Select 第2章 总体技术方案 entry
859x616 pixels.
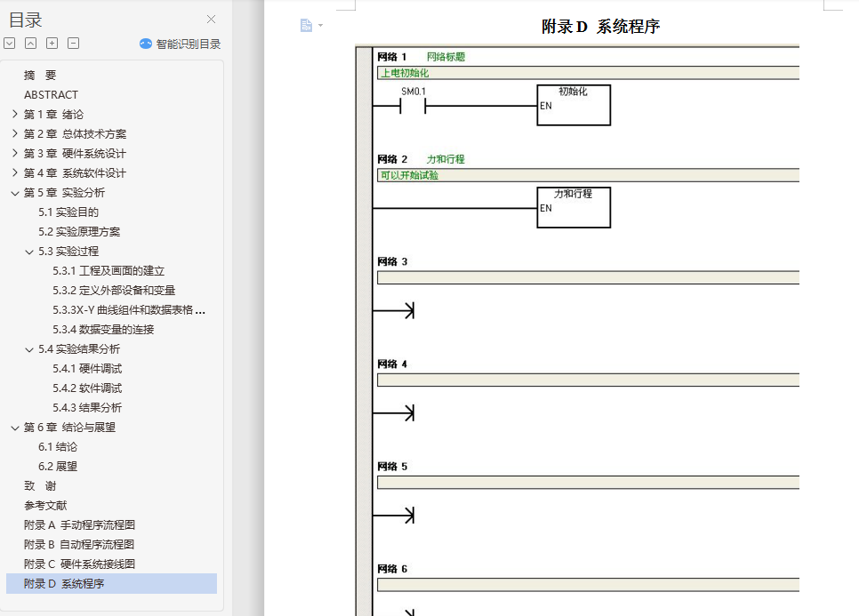tap(75, 134)
